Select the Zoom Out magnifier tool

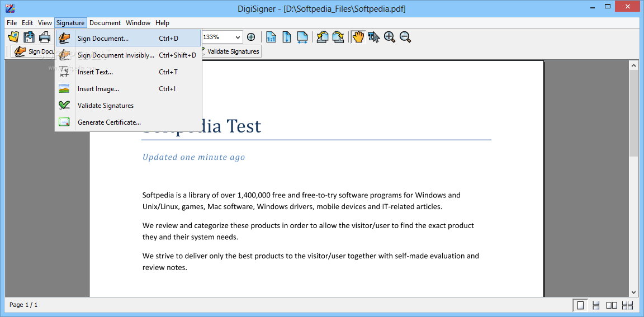(x=405, y=37)
